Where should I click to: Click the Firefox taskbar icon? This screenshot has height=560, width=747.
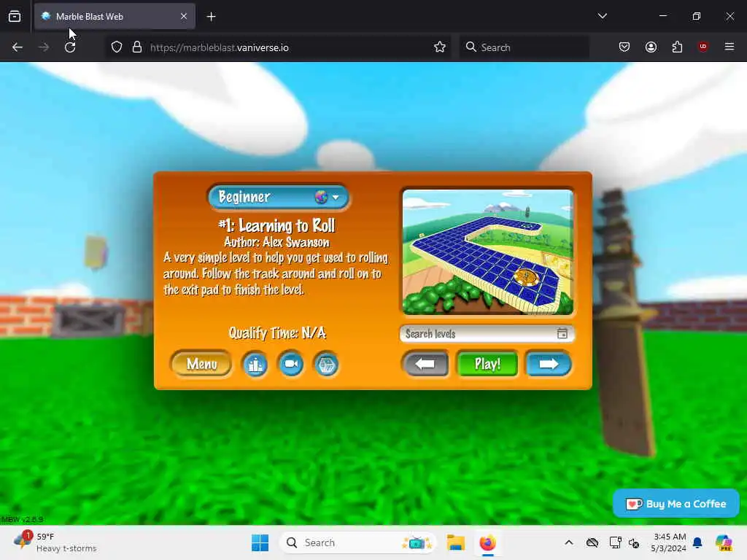point(487,542)
